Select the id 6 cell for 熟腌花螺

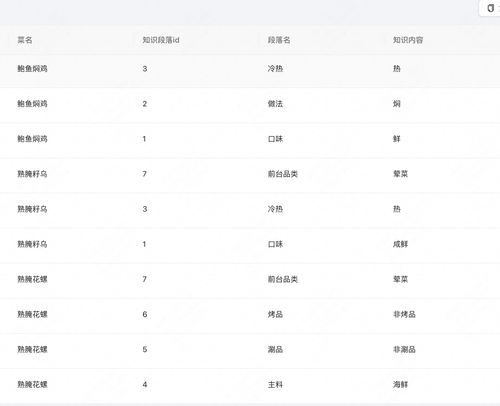[145, 314]
